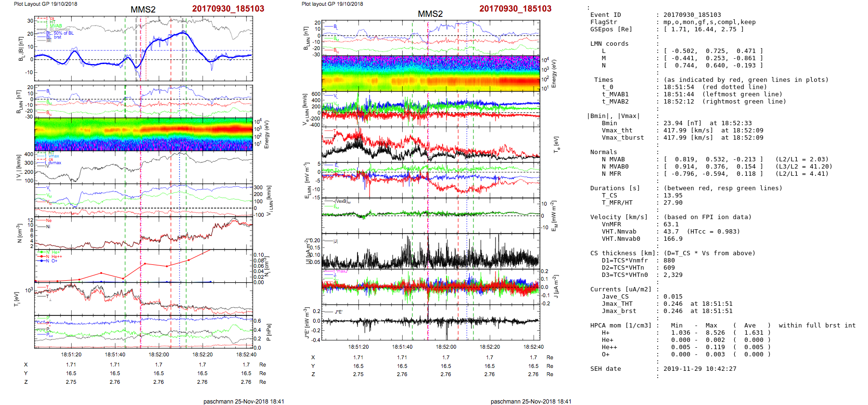This screenshot has height=405, width=868.
Task: Click the '(VexB)M' legend entry in right plot
Action: (x=342, y=202)
